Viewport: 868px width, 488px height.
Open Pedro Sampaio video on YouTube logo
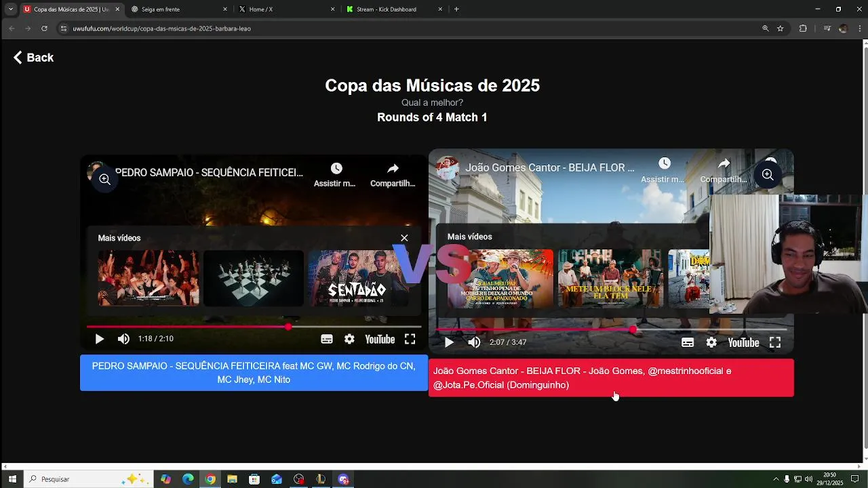pos(380,339)
